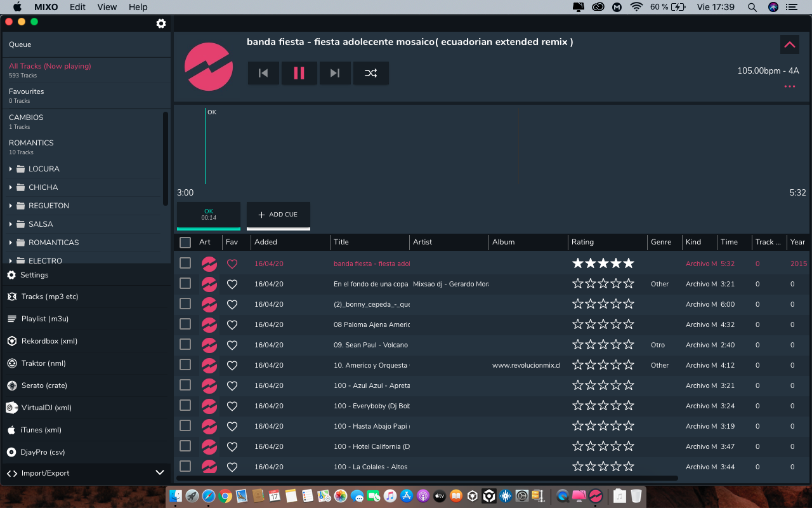812x508 pixels.
Task: Choose the Serato (crate) option
Action: [44, 385]
